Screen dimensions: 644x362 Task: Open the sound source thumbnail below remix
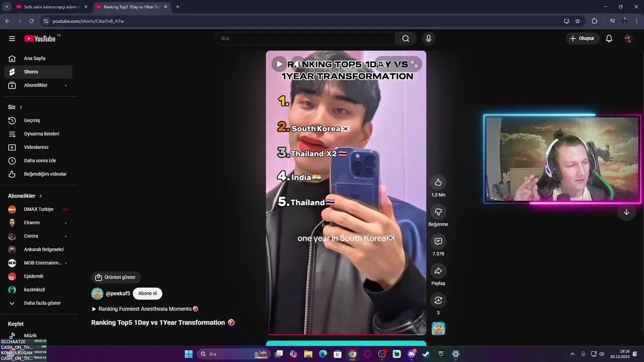(438, 328)
